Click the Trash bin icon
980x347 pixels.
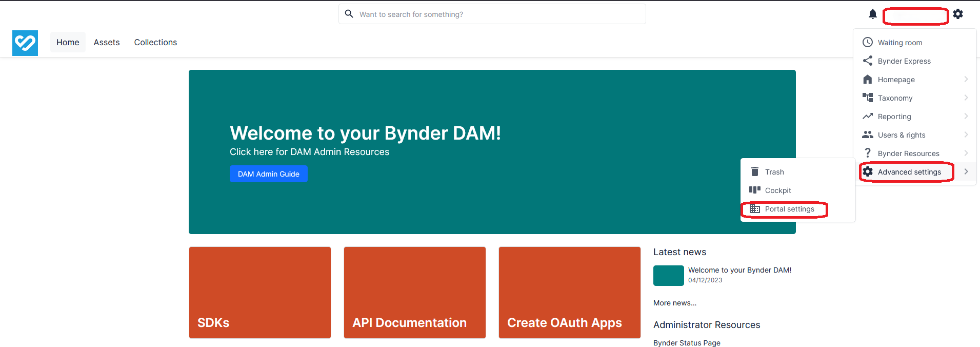[x=755, y=172]
